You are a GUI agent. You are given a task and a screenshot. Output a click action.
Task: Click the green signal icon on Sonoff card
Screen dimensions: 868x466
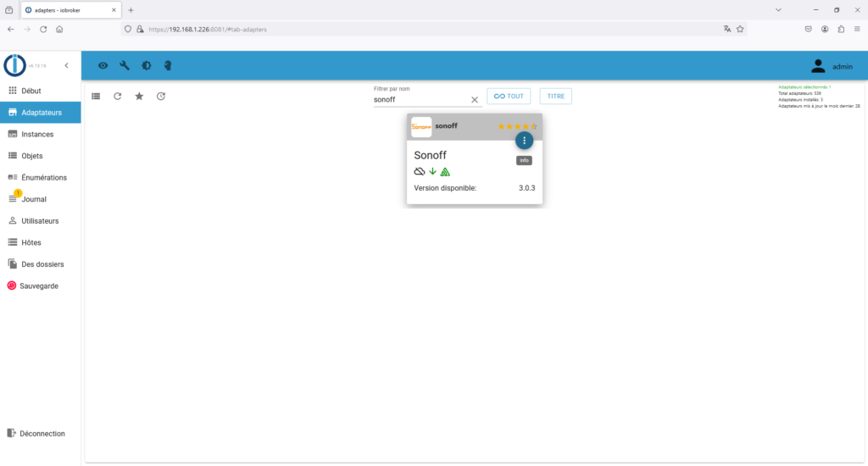pyautogui.click(x=445, y=171)
